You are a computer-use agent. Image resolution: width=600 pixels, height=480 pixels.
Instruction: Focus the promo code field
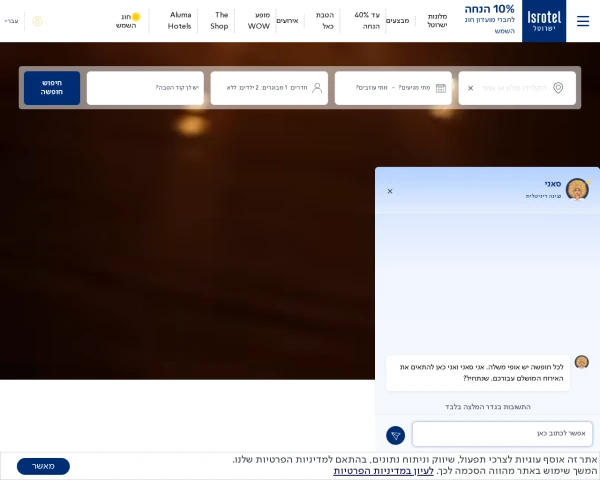(x=145, y=88)
